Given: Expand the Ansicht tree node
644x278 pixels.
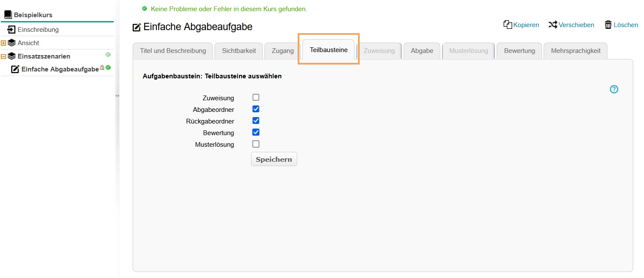Looking at the screenshot, I should coord(3,43).
